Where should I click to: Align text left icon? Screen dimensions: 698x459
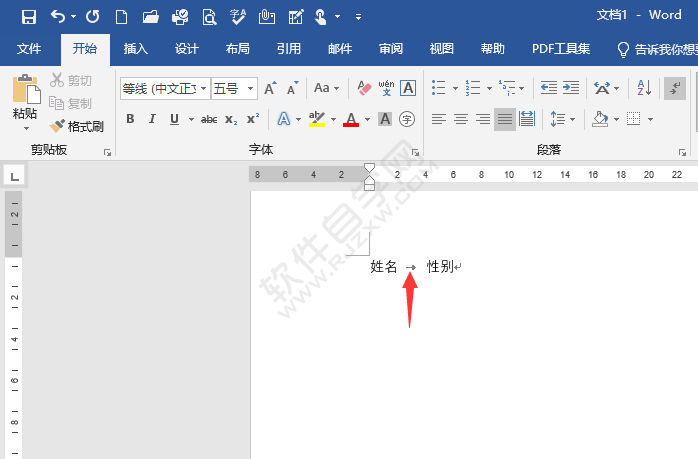pyautogui.click(x=438, y=119)
